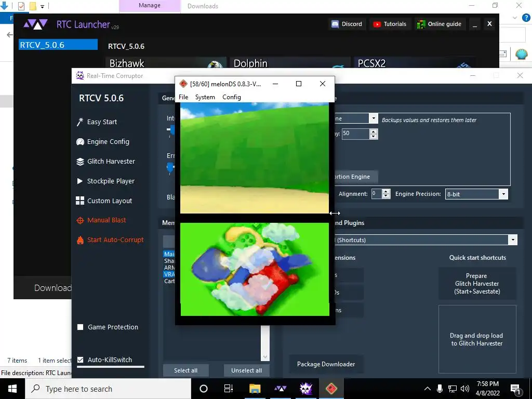Open melonDS Config menu

[232, 97]
